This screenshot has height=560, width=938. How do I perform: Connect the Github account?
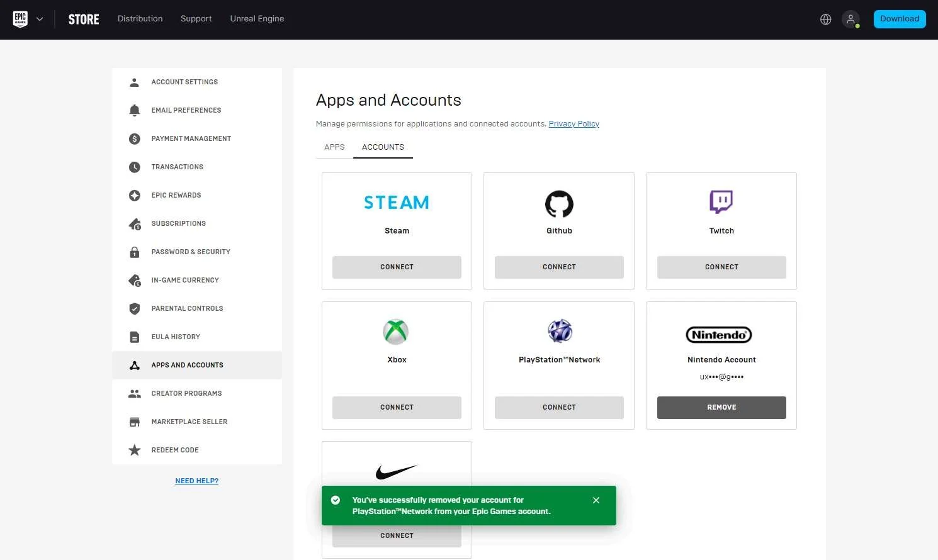point(559,267)
